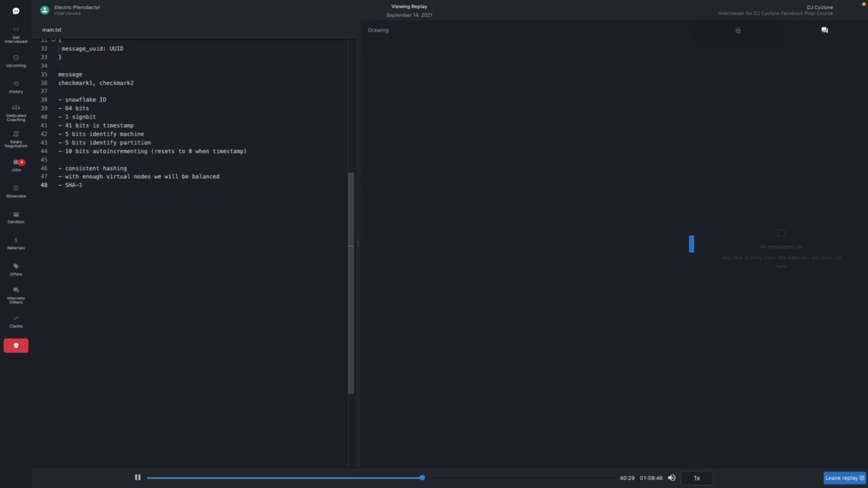This screenshot has height=488, width=868.
Task: Change the 1x playback speed
Action: coord(696,478)
